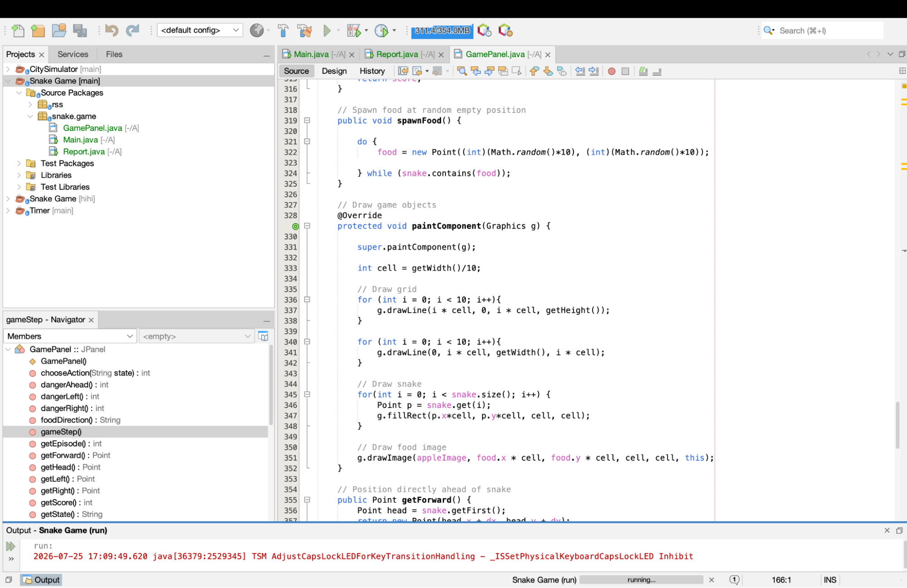Switch to the History view

tap(372, 71)
